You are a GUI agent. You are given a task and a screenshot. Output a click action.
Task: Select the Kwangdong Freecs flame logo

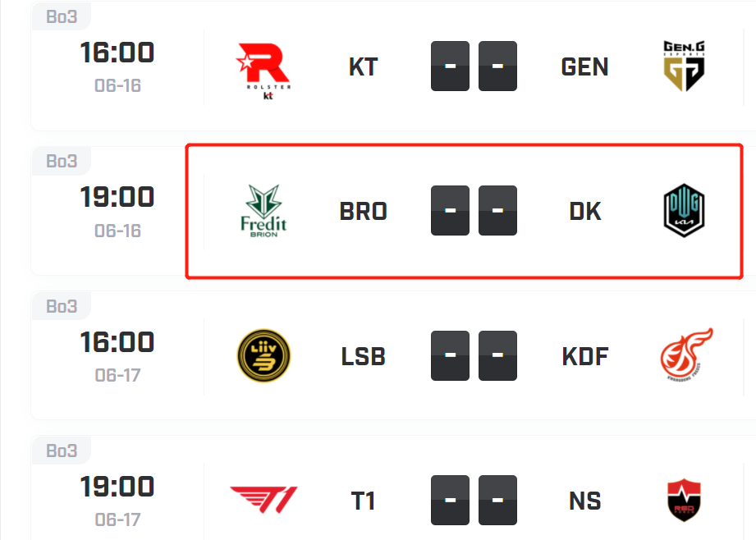pos(686,355)
